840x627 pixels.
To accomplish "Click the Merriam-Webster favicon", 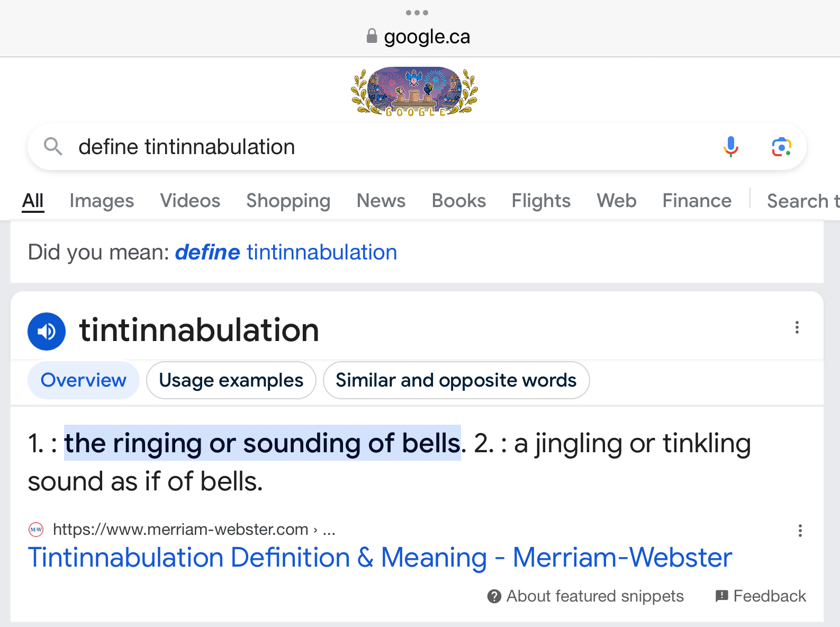I will (36, 529).
